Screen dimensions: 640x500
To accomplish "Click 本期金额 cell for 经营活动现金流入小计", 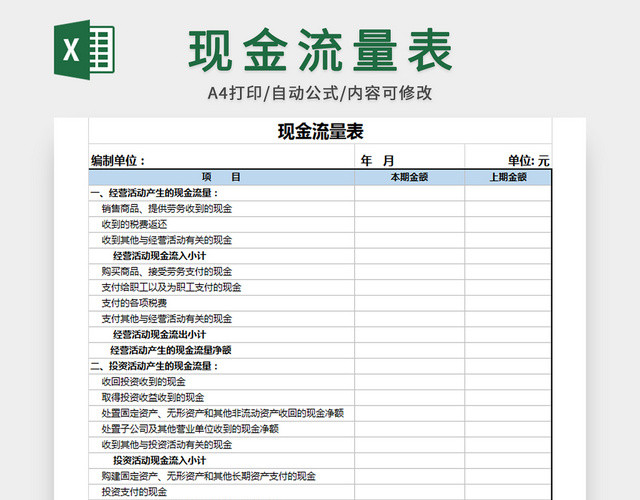I will 409,256.
